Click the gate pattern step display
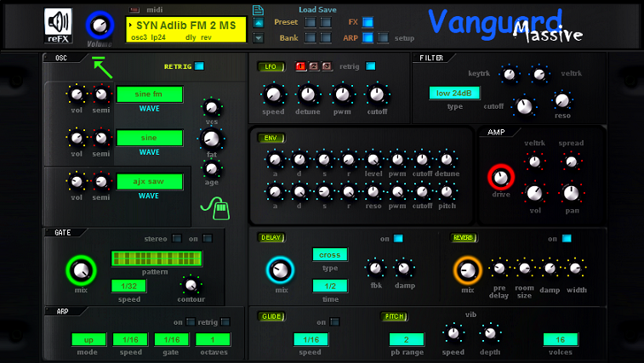The width and height of the screenshot is (644, 363). pyautogui.click(x=156, y=258)
